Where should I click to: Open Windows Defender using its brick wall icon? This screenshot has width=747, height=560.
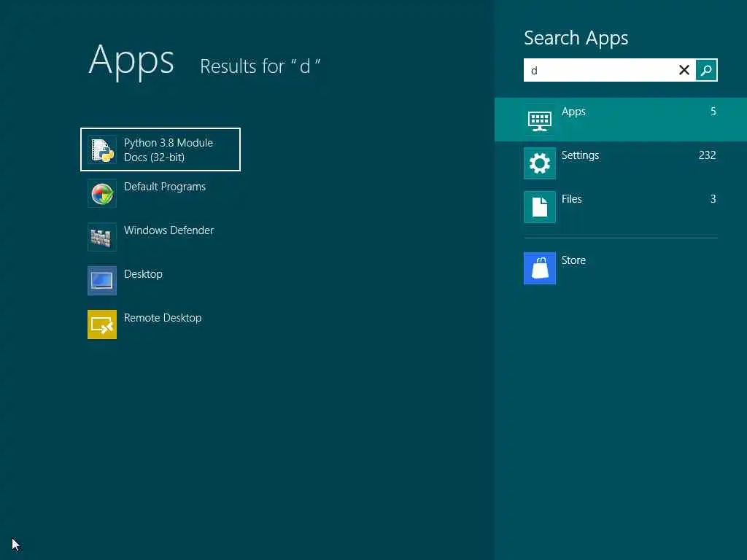[x=102, y=237]
